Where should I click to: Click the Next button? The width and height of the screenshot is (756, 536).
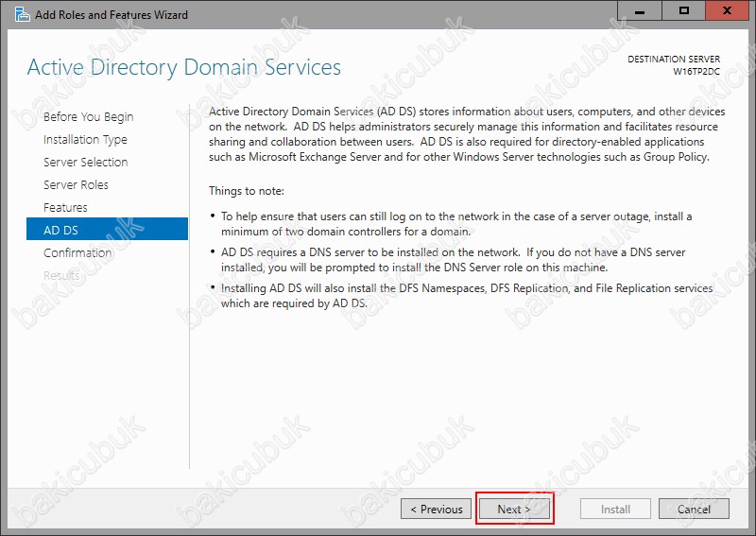514,509
